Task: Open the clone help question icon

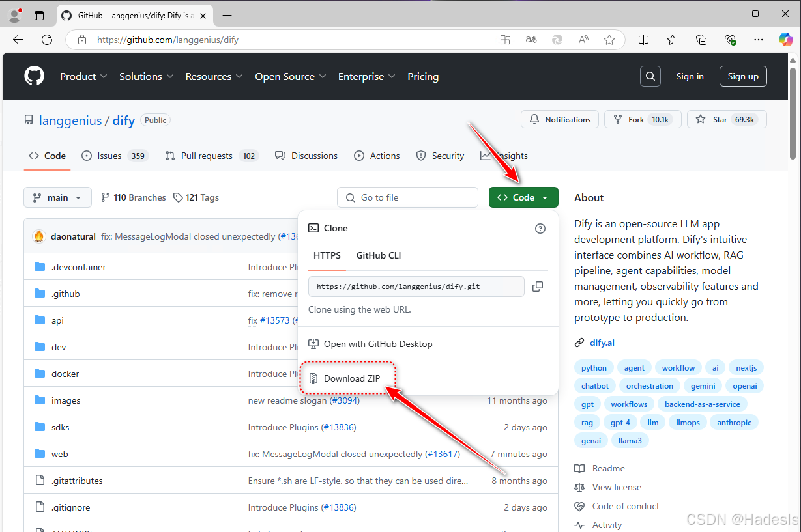Action: point(540,229)
